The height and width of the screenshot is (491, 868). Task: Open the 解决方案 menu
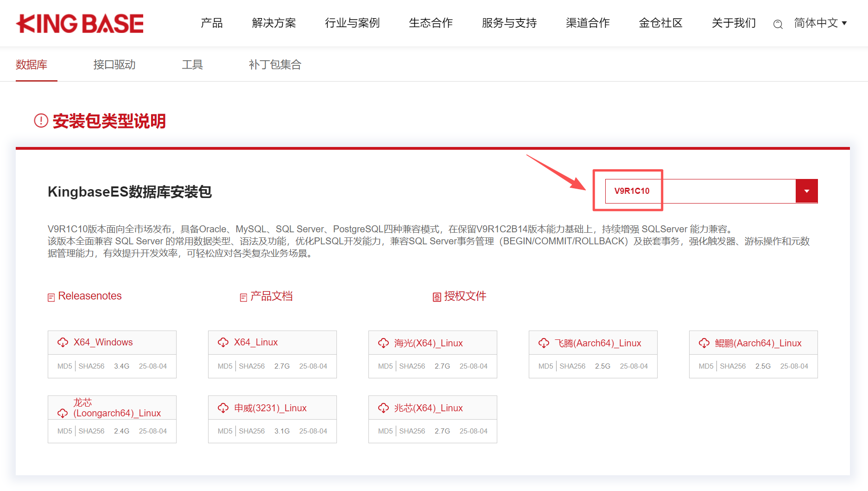coord(274,23)
